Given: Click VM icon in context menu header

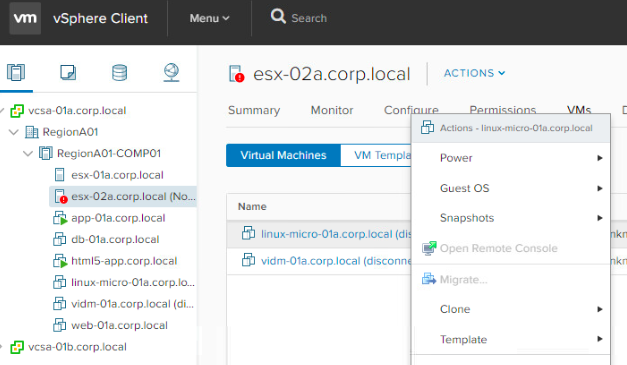Looking at the screenshot, I should click(x=427, y=128).
